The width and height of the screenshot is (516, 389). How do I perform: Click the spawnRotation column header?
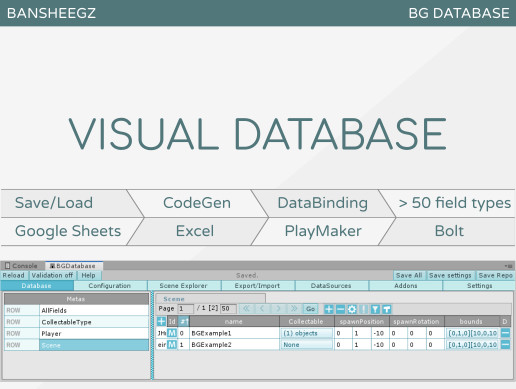(x=417, y=321)
